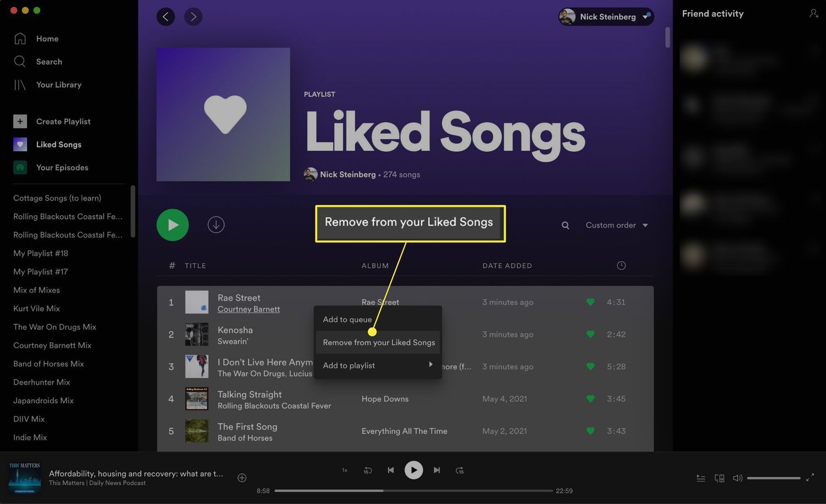Toggle the heart for Talking Straight

[590, 399]
